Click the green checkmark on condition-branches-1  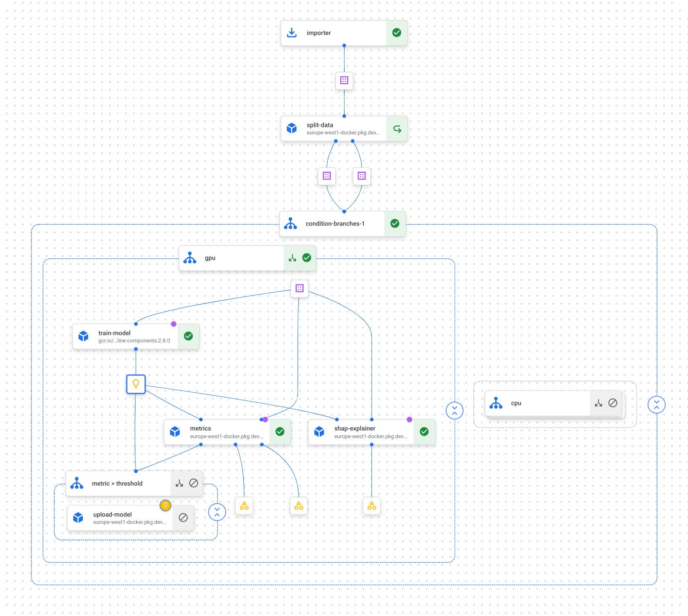(x=395, y=223)
